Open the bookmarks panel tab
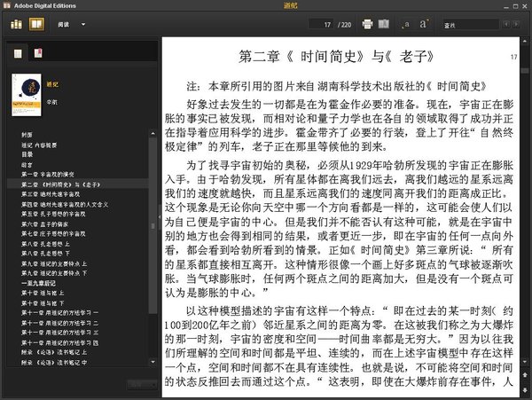The image size is (532, 400). pos(38,53)
